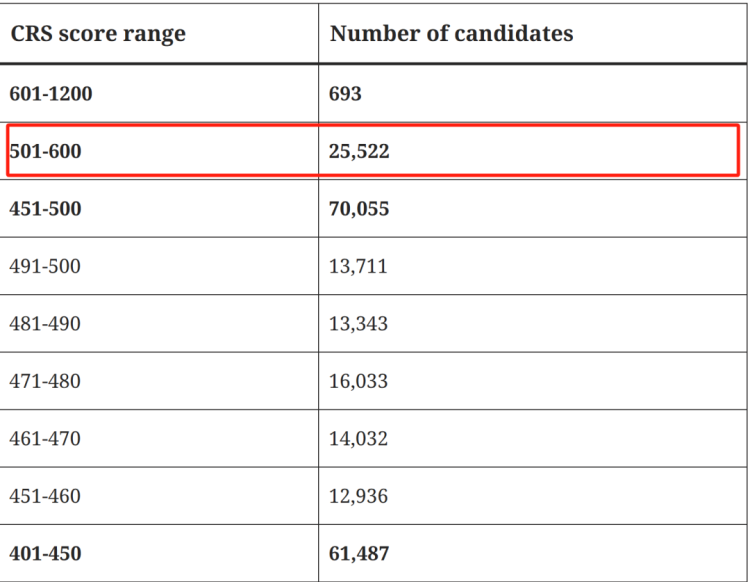Select the 471-480 score range cell
Image resolution: width=750 pixels, height=582 pixels.
45,381
